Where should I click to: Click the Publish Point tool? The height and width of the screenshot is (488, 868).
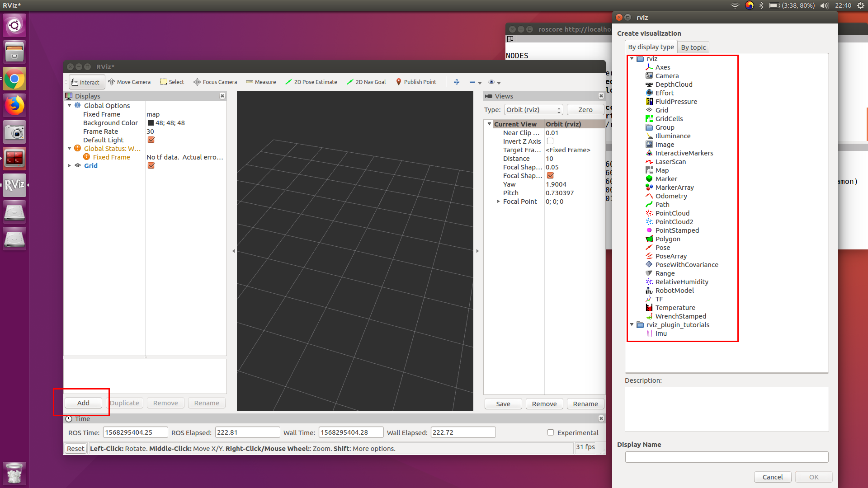click(x=416, y=82)
